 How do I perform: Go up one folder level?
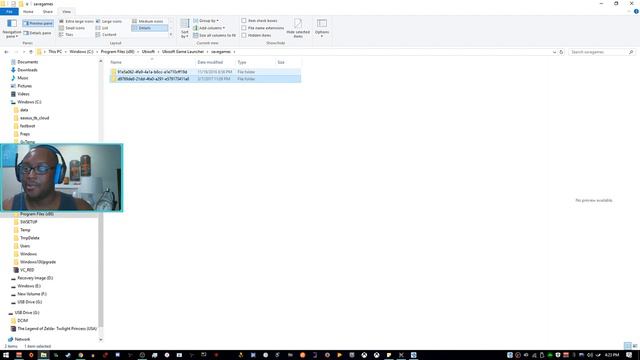tap(31, 52)
